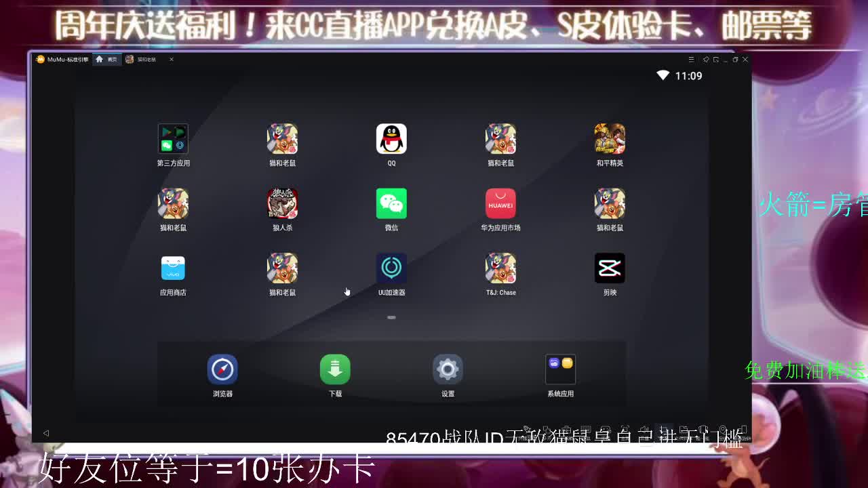
Task: Launch the T&J: Chase game
Action: [x=500, y=268]
